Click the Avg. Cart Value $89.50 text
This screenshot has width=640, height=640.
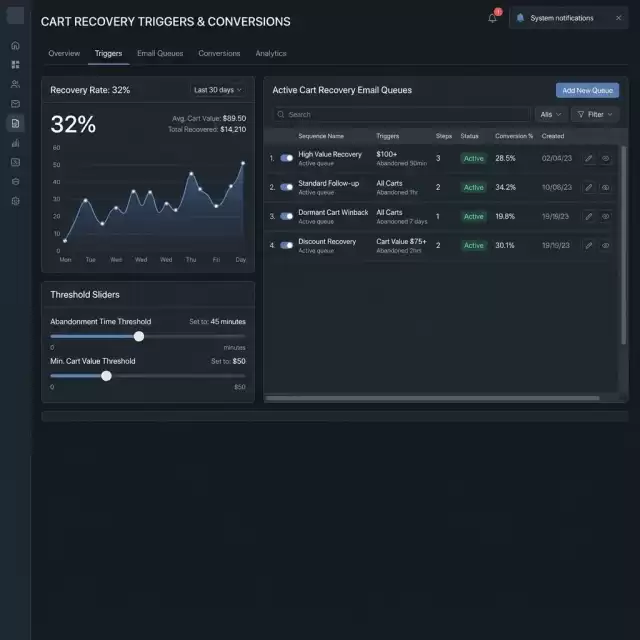coord(209,118)
